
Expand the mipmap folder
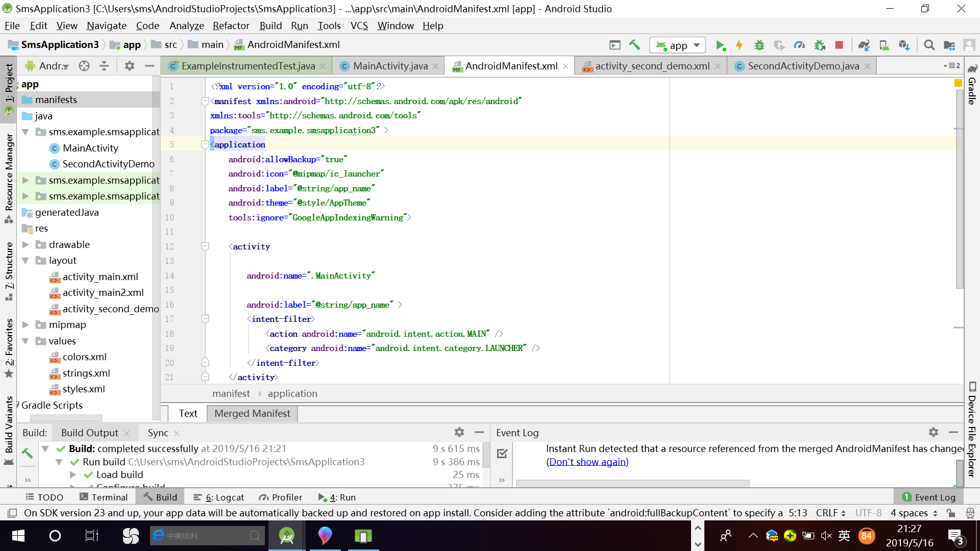(x=25, y=324)
